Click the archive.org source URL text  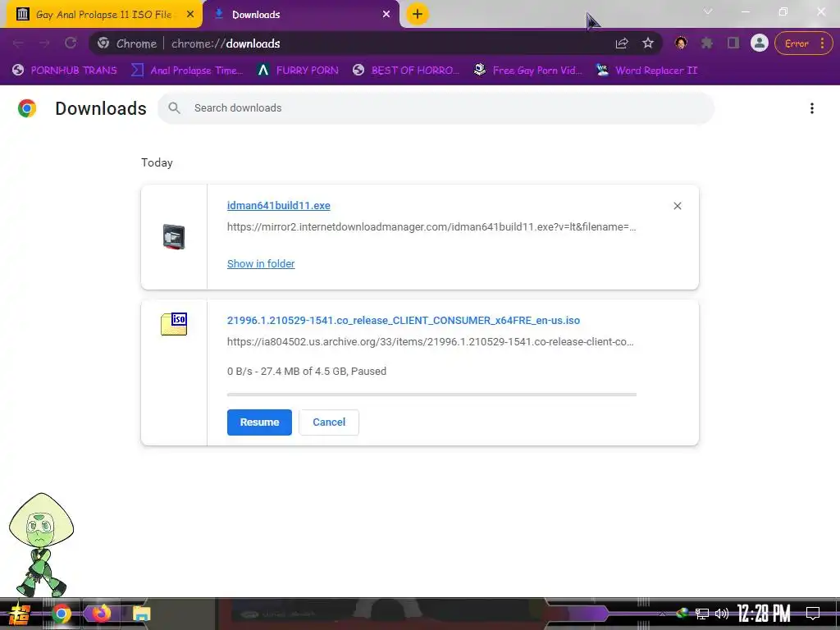click(x=430, y=342)
